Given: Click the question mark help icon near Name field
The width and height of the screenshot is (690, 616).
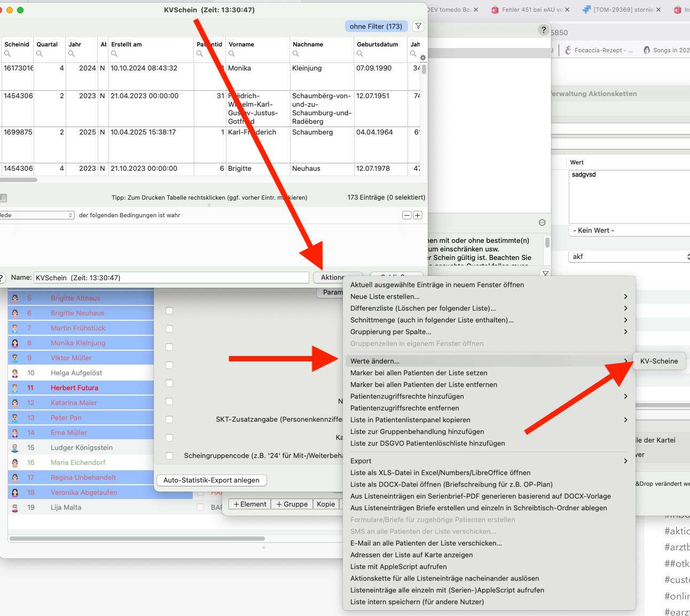Looking at the screenshot, I should 2,278.
